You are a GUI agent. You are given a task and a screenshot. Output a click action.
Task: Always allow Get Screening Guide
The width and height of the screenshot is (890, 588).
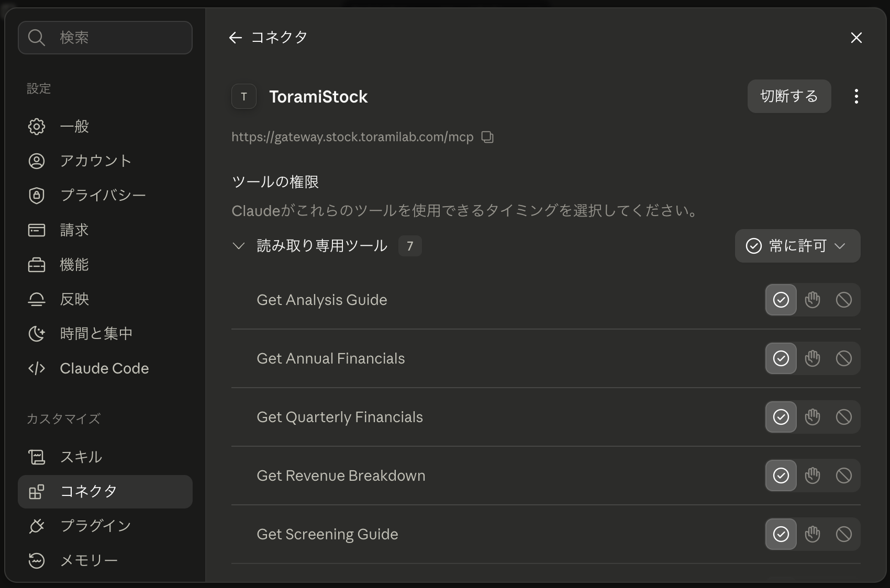(x=781, y=534)
